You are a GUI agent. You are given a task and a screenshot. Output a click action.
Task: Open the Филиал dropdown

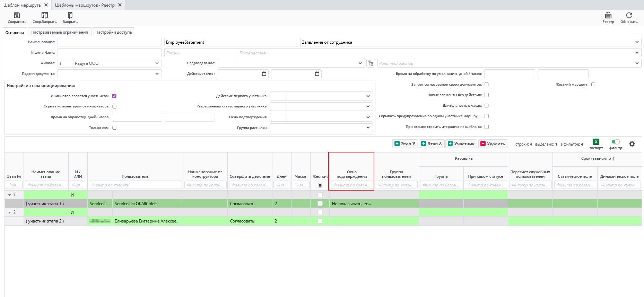157,63
